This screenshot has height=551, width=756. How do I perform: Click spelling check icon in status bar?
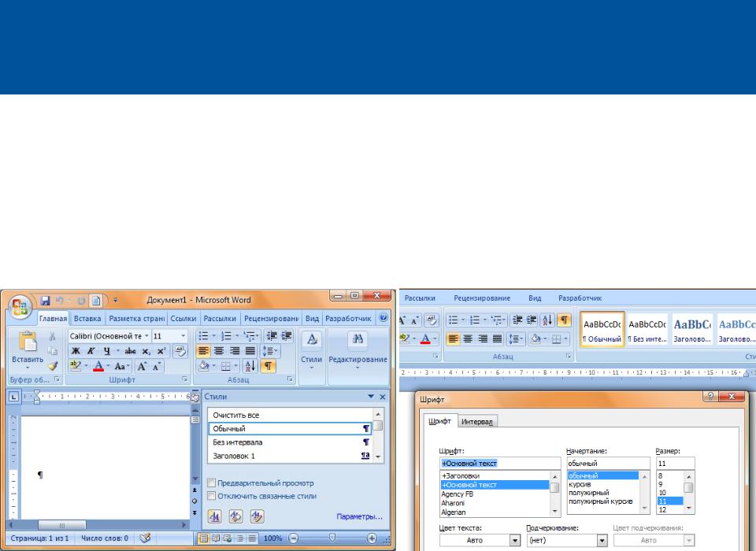pos(145,538)
